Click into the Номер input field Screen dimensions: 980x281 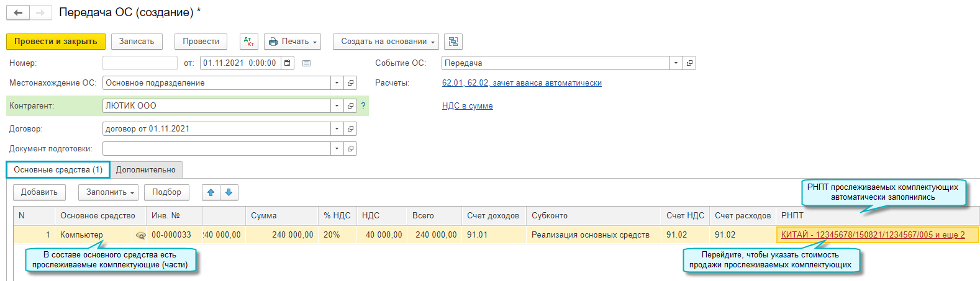(x=140, y=63)
